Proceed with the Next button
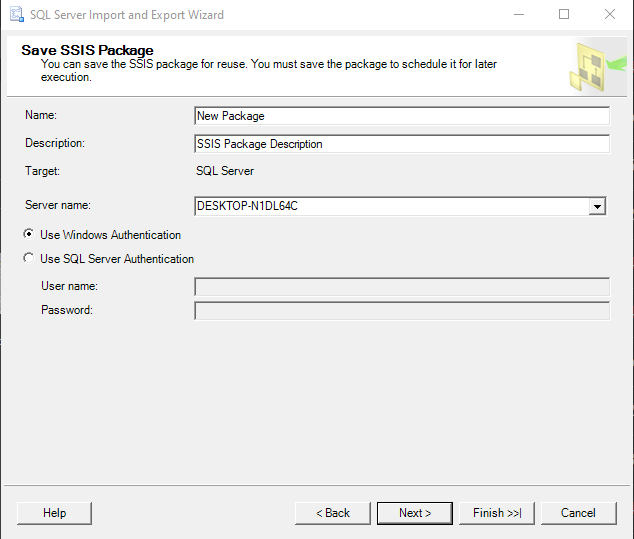Image resolution: width=634 pixels, height=539 pixels. 415,513
